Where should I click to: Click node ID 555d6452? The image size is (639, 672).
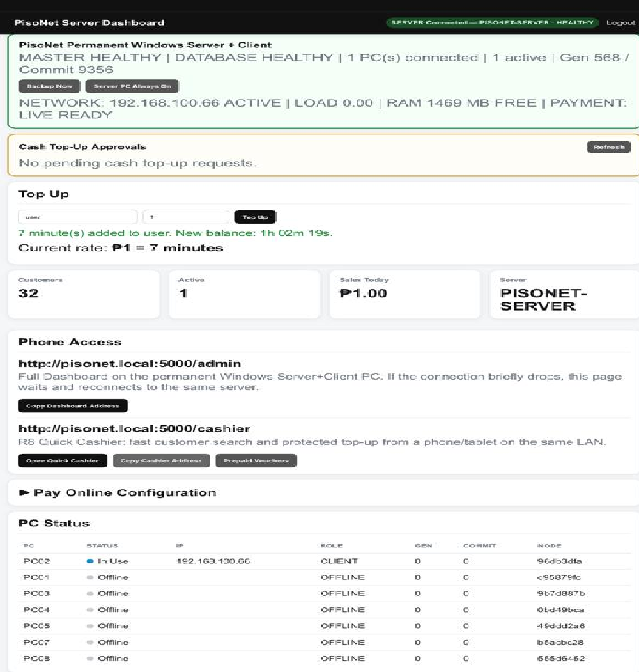coord(561,658)
